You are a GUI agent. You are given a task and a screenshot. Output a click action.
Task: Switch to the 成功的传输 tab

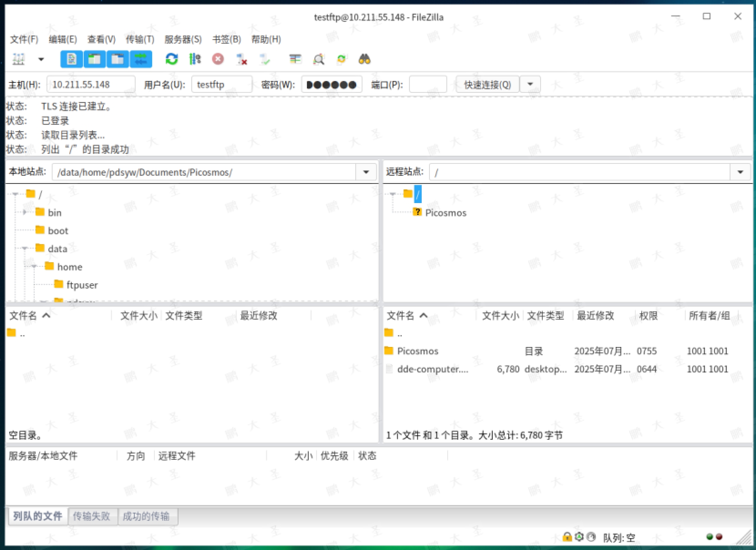coord(148,516)
